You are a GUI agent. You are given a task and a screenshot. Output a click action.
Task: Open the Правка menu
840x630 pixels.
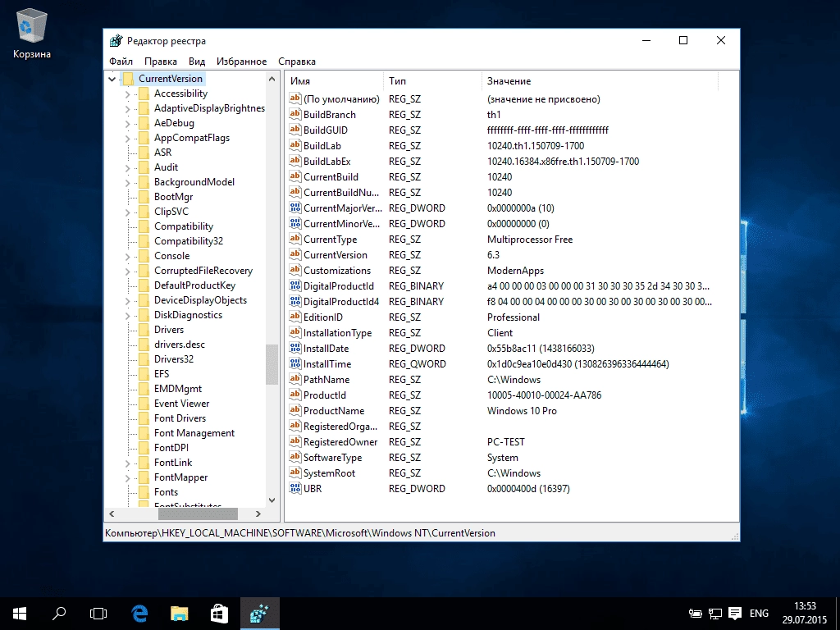(x=161, y=61)
